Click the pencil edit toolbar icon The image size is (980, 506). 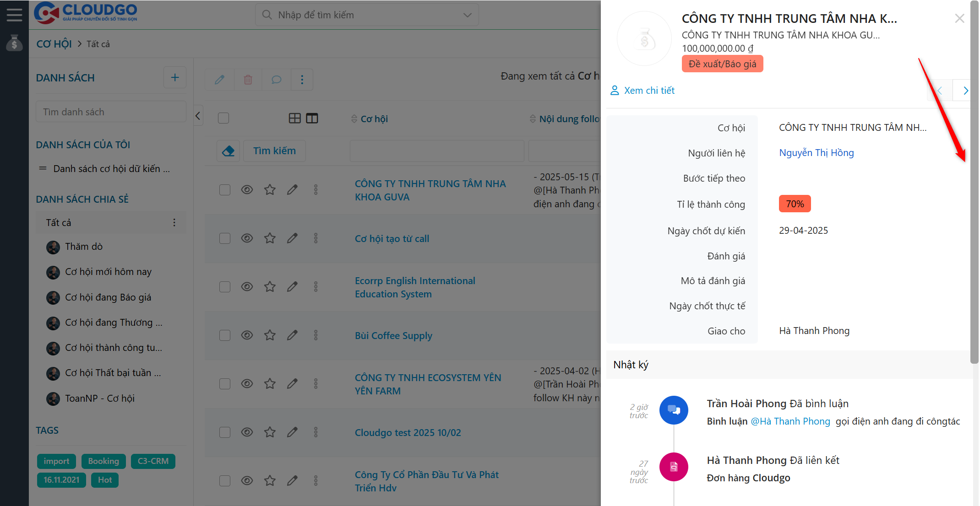point(220,80)
